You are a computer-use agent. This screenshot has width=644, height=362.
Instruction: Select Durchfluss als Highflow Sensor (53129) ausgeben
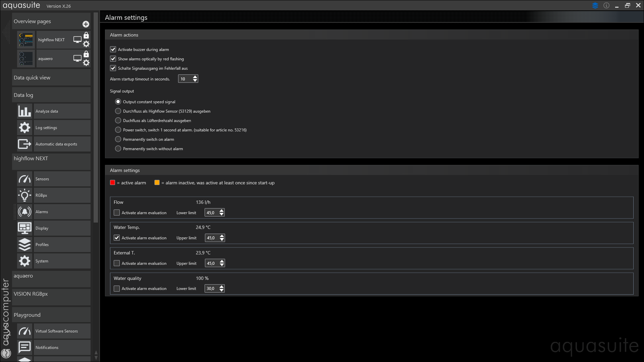coord(118,111)
